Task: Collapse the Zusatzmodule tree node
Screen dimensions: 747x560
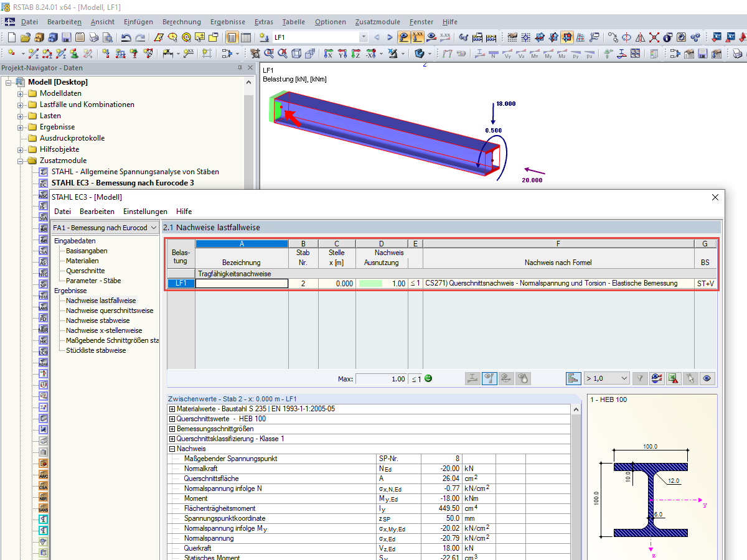Action: coord(20,161)
